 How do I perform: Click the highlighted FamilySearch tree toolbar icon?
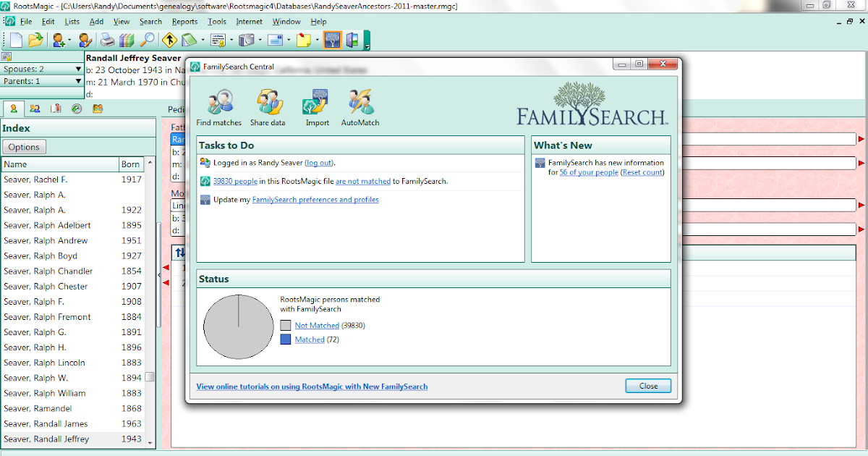click(x=332, y=40)
